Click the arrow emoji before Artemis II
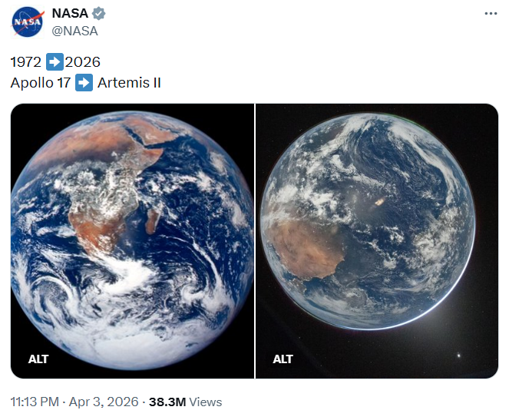The height and width of the screenshot is (420, 509). (x=84, y=82)
